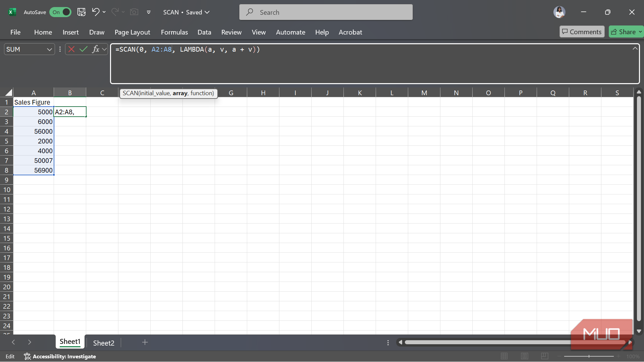644x362 pixels.
Task: Open the Comments button
Action: point(582,32)
